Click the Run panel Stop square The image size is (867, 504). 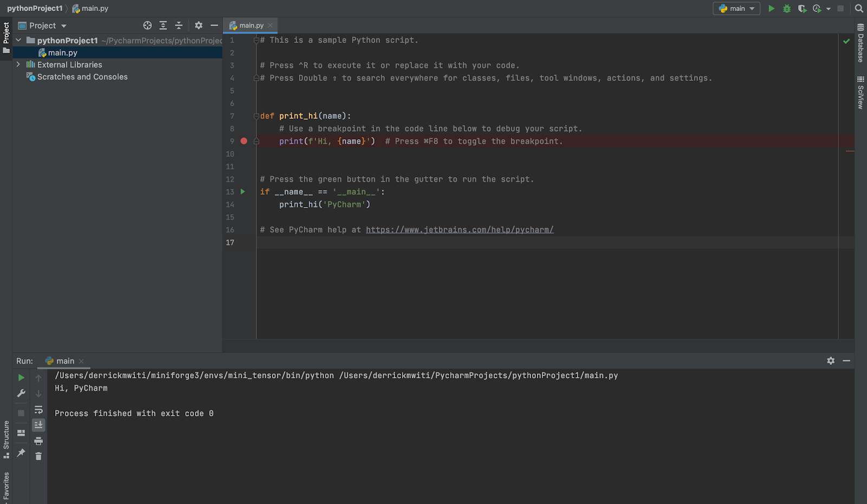[21, 413]
